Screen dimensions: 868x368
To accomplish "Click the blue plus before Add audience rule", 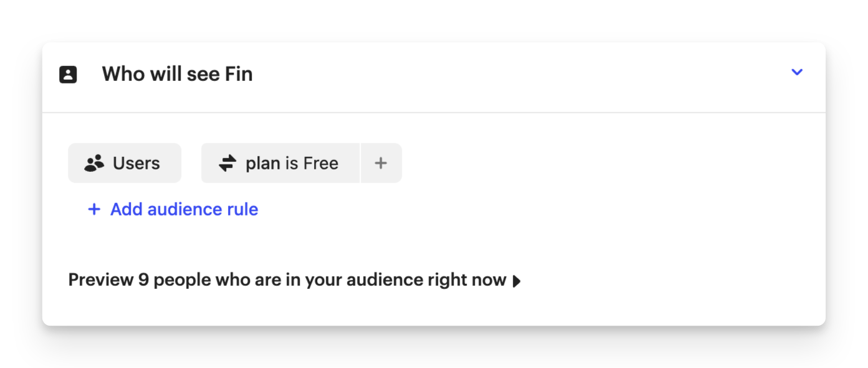I will point(94,209).
